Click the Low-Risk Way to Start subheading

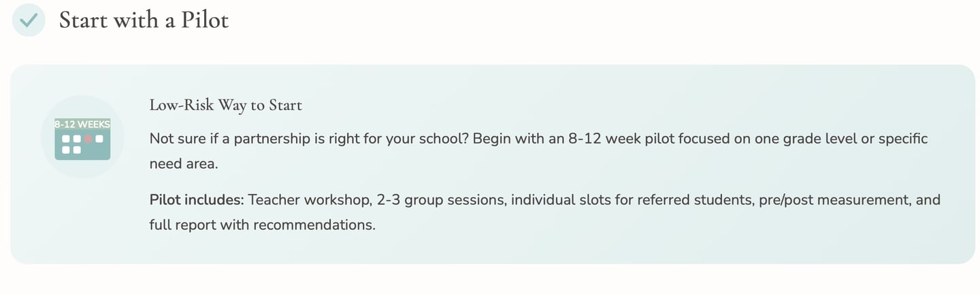[226, 105]
